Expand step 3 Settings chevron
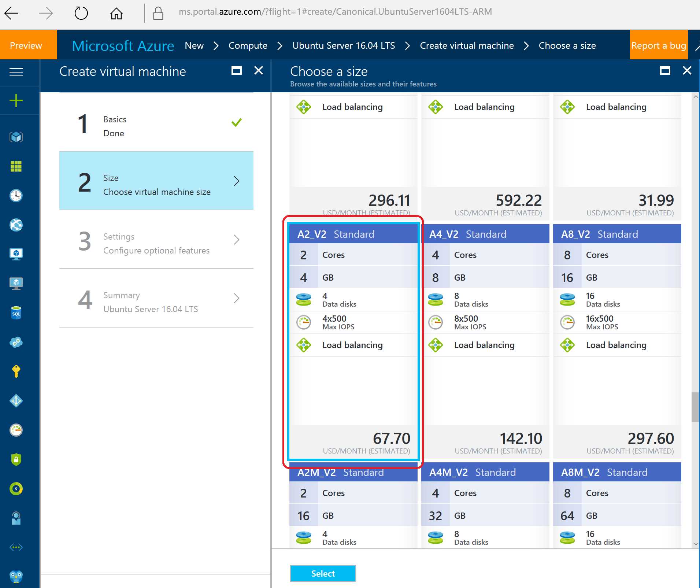 (237, 240)
